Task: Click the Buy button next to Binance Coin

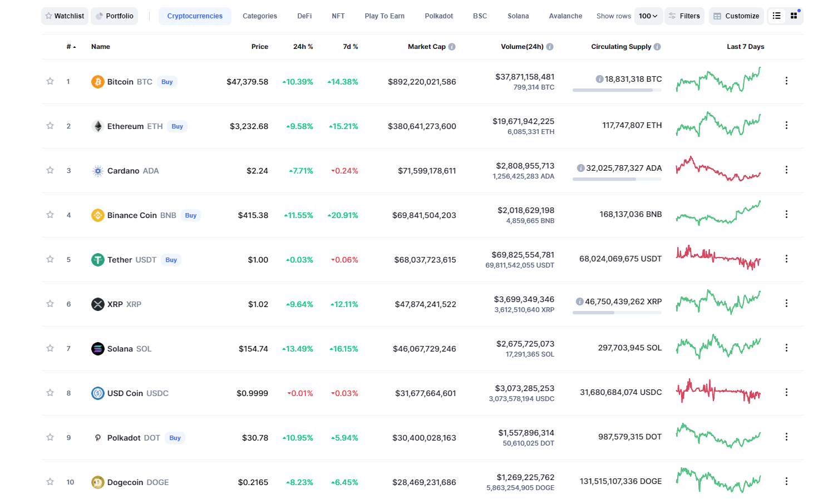Action: tap(191, 215)
